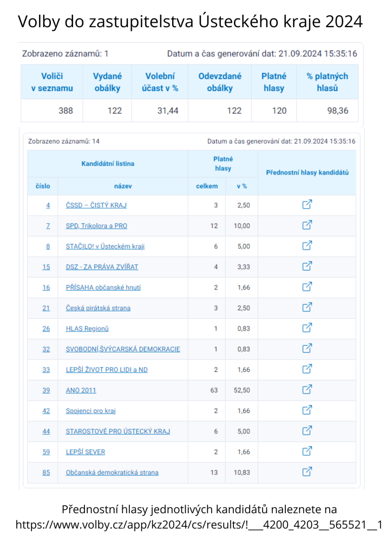
Task: Click list number 32 link
Action: 47,349
